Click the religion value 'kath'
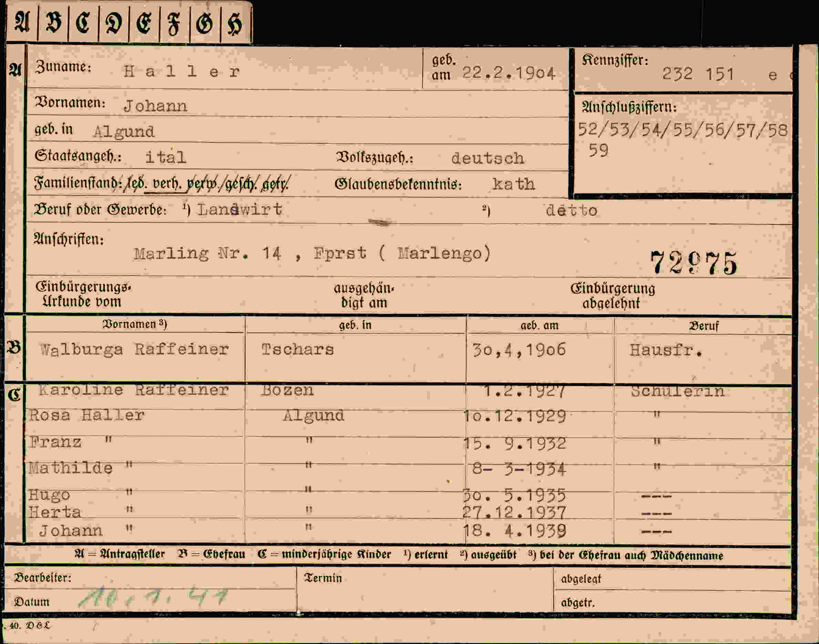819x644 pixels. 514,184
